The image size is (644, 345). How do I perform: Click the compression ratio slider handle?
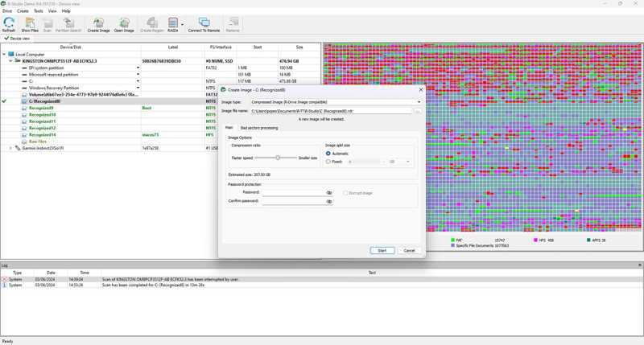(278, 158)
